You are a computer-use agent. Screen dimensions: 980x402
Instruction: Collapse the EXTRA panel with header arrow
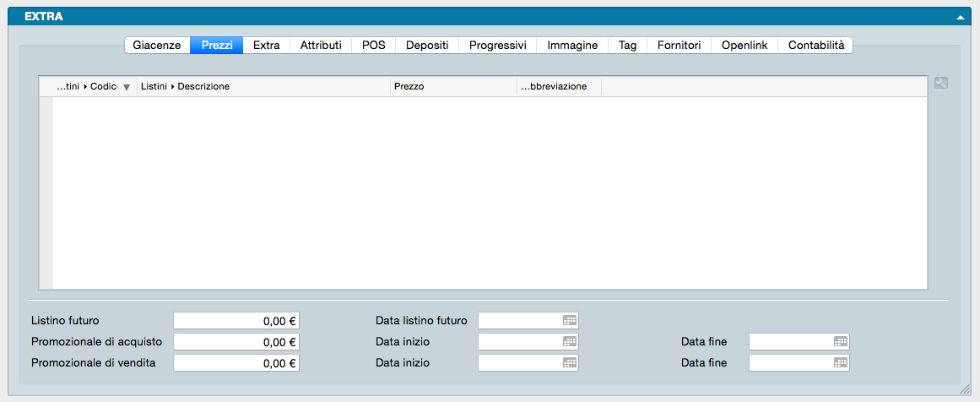(961, 17)
